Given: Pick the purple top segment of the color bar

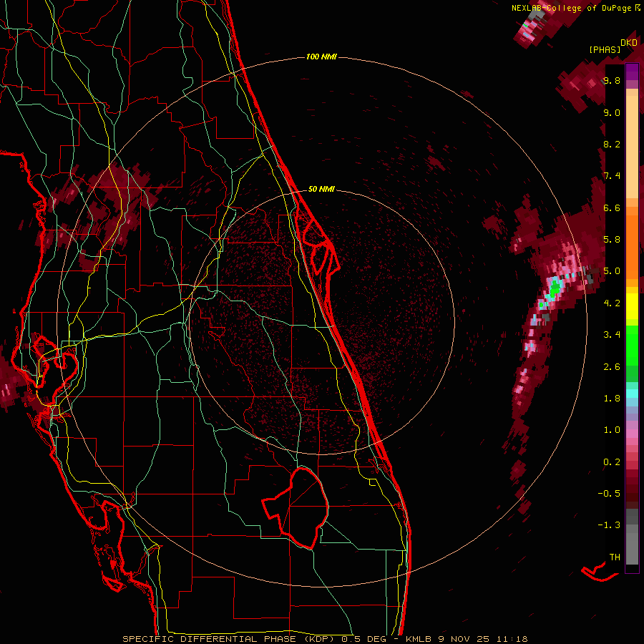Looking at the screenshot, I should (632, 72).
